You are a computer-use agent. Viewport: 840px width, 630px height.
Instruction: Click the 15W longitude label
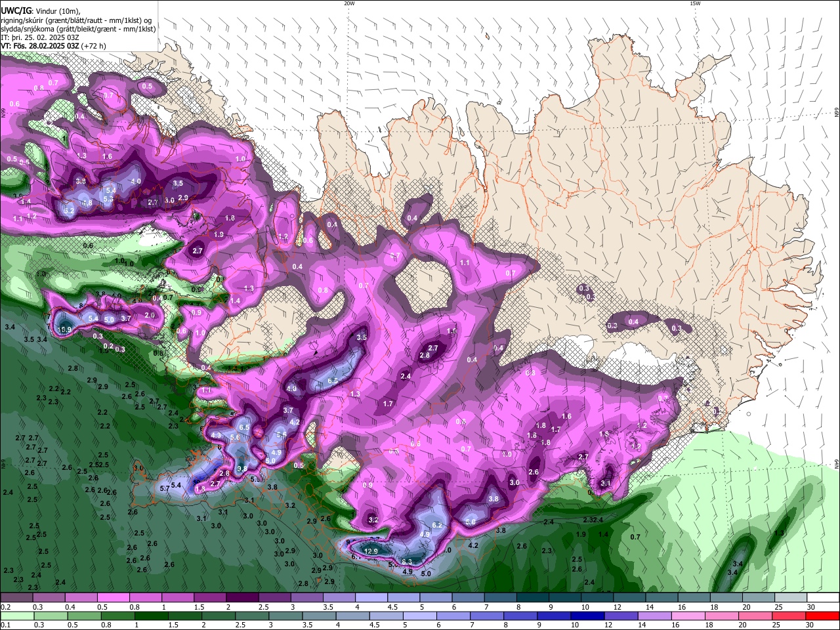click(695, 4)
